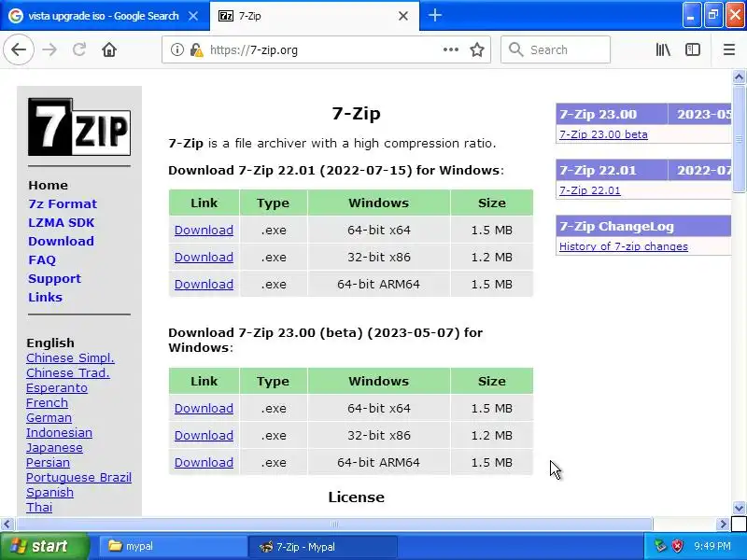The image size is (747, 560).
Task: Toggle the sidebar view icon
Action: (x=693, y=49)
